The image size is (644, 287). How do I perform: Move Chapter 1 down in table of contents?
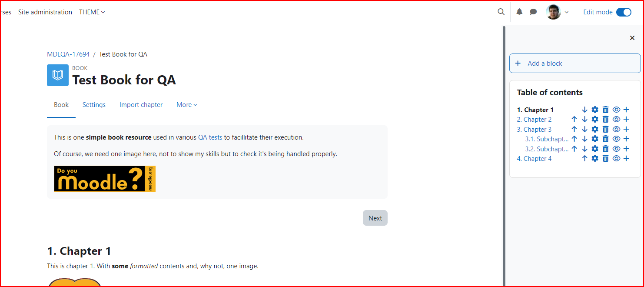pyautogui.click(x=584, y=110)
